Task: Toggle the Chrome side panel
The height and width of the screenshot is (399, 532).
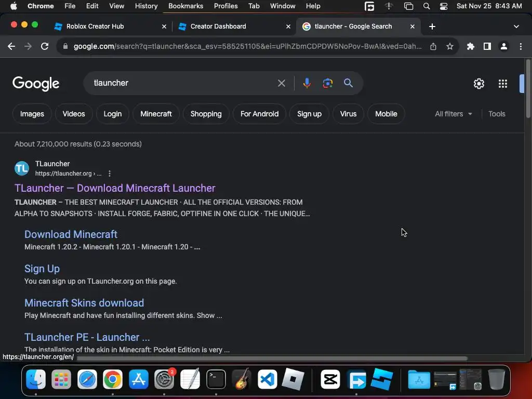Action: coord(487,46)
